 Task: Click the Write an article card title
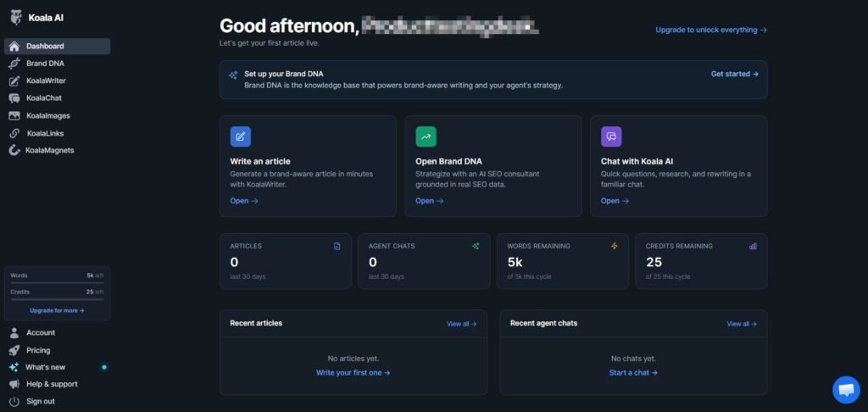coord(260,162)
